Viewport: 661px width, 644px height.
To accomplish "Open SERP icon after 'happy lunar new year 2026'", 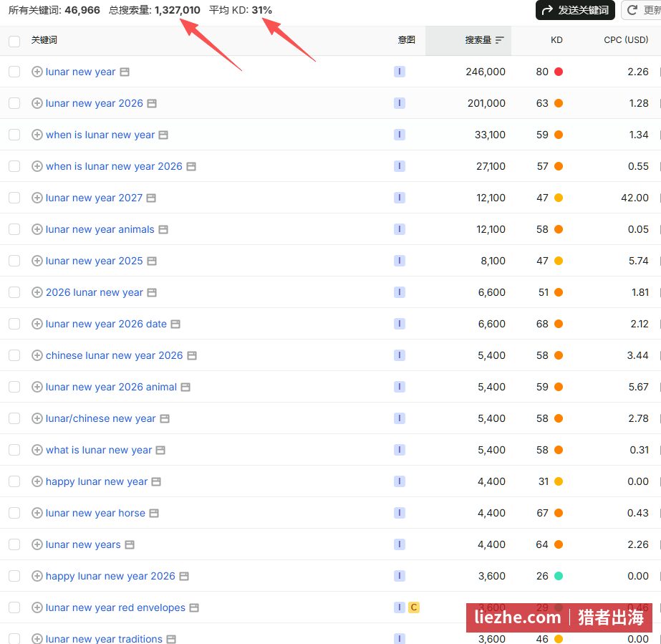I will [184, 576].
